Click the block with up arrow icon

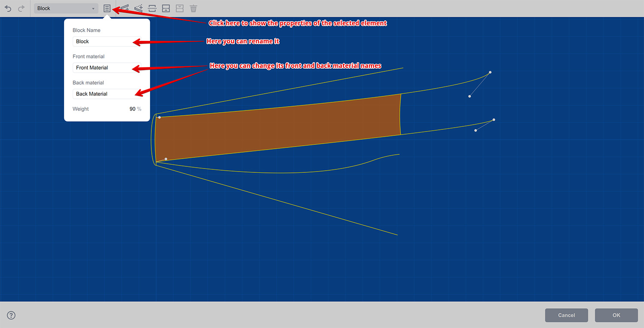166,8
